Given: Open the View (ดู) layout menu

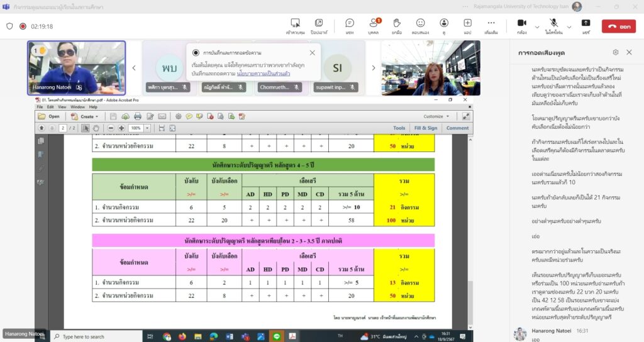Looking at the screenshot, I should (444, 26).
